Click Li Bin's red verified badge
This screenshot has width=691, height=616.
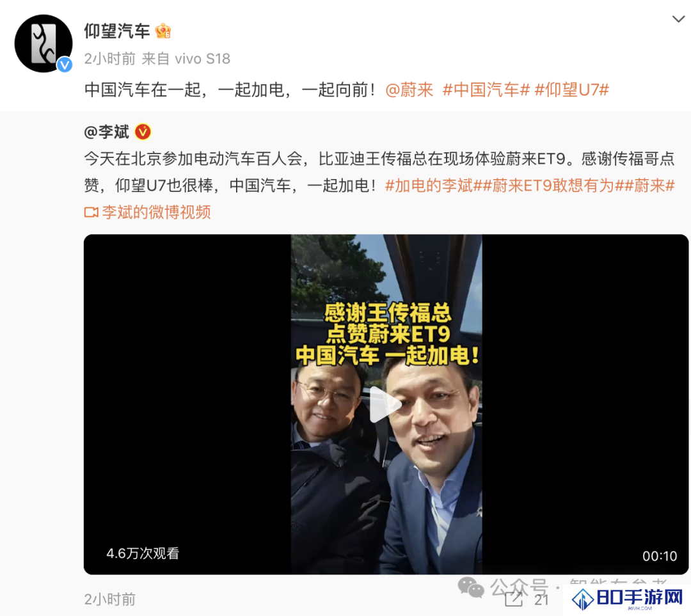click(x=143, y=132)
